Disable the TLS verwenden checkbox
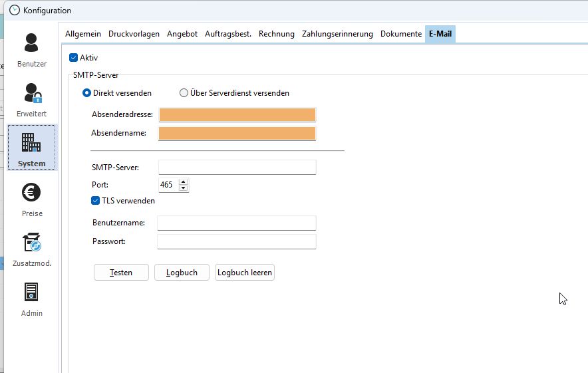 (x=96, y=201)
